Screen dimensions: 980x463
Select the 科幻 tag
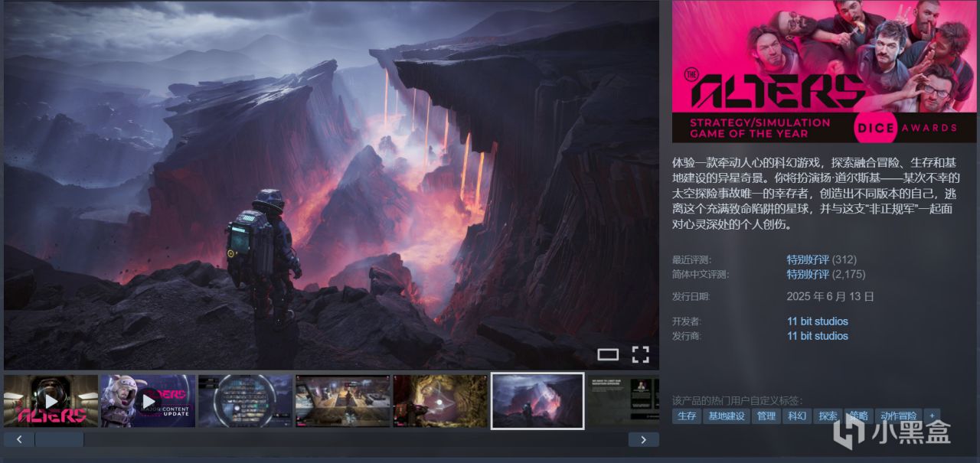click(796, 416)
